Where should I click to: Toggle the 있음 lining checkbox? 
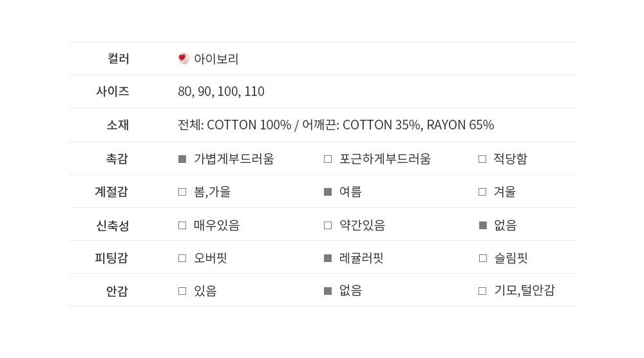pyautogui.click(x=182, y=291)
